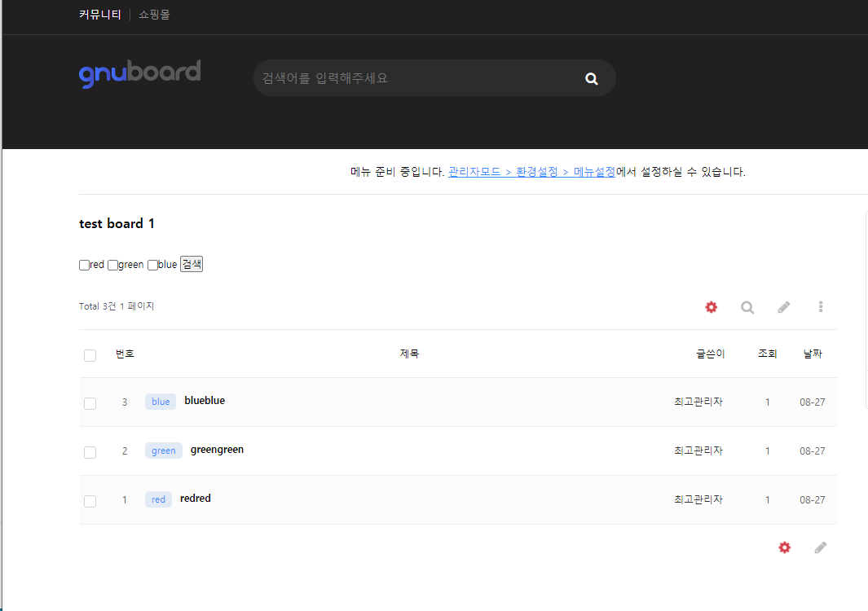The height and width of the screenshot is (611, 868).
Task: Check the red category filter checkbox
Action: click(x=84, y=265)
